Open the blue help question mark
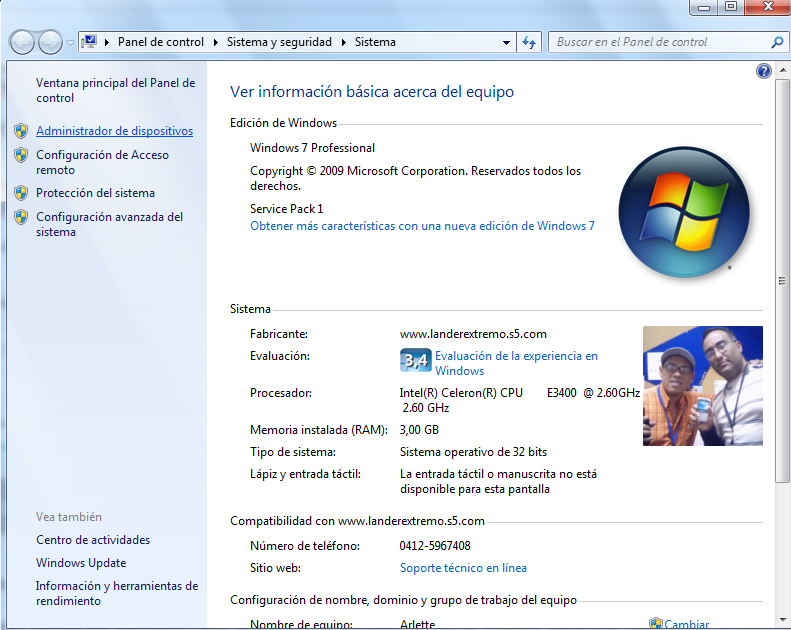 point(764,71)
